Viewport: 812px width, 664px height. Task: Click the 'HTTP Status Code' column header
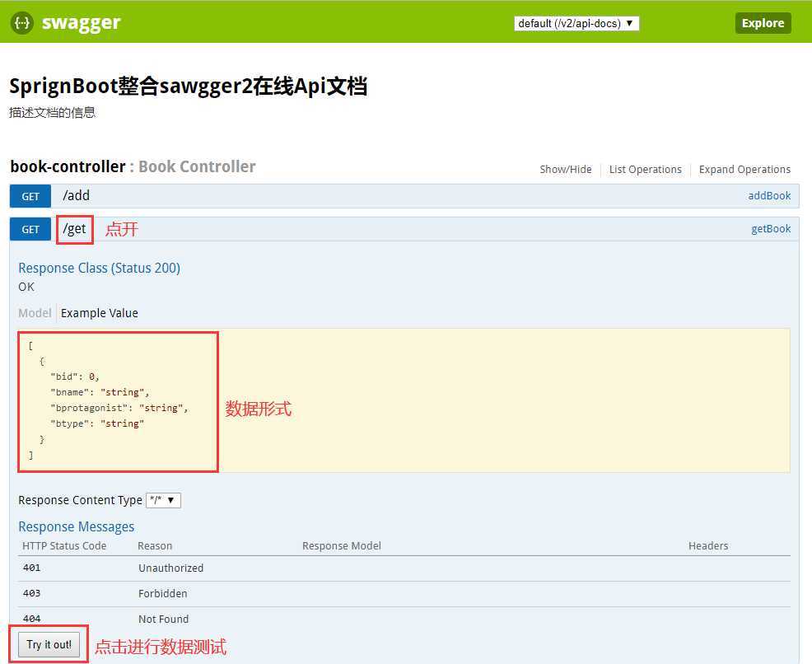tap(64, 545)
